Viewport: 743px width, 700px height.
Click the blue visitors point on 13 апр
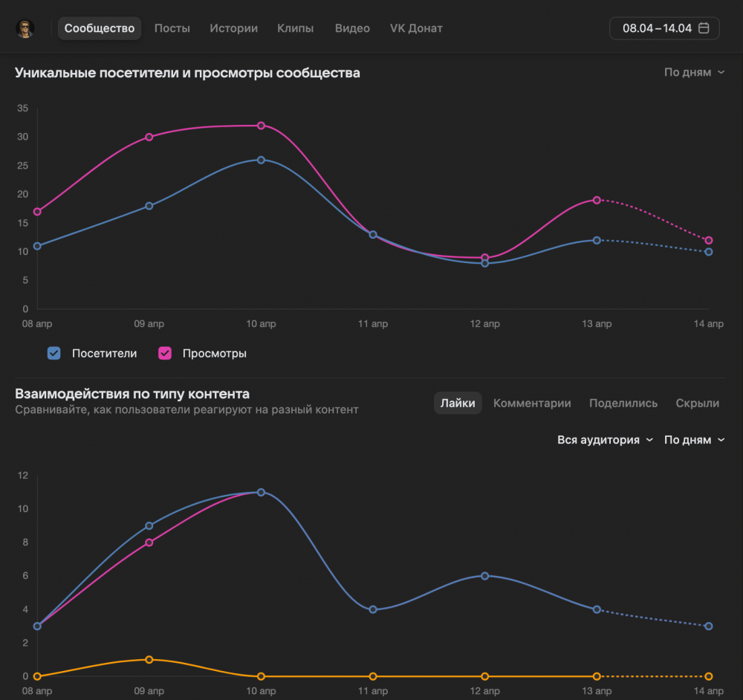(x=597, y=241)
